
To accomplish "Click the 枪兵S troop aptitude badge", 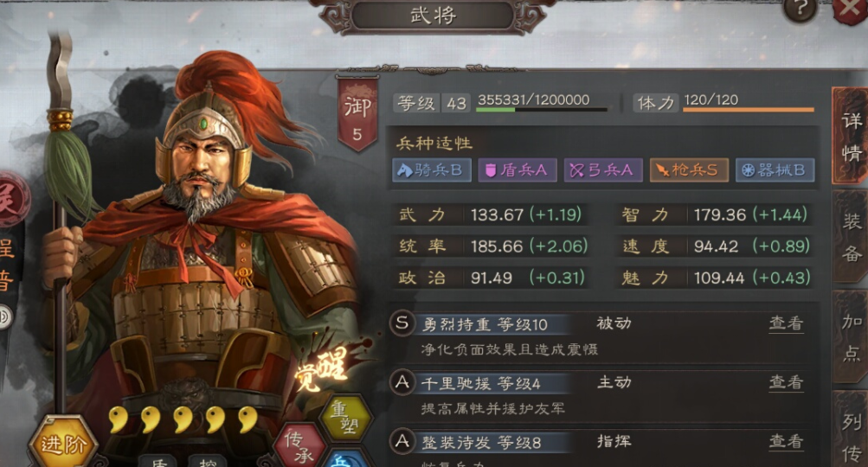I will pos(689,170).
